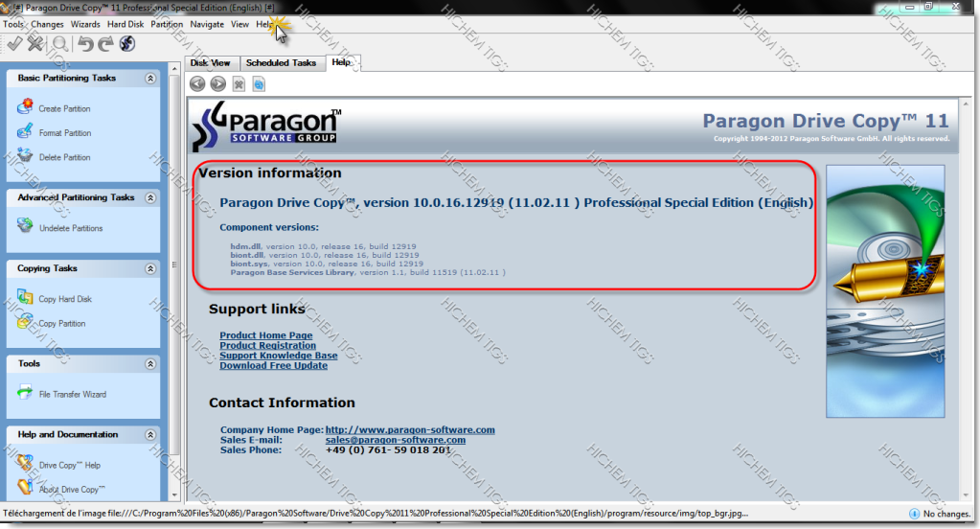Screen dimensions: 980x529
Task: Click Copy Hard Disk task text
Action: 65,299
